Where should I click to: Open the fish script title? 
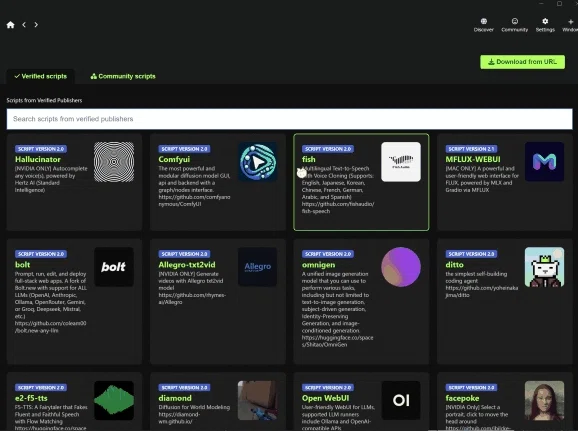coord(309,159)
